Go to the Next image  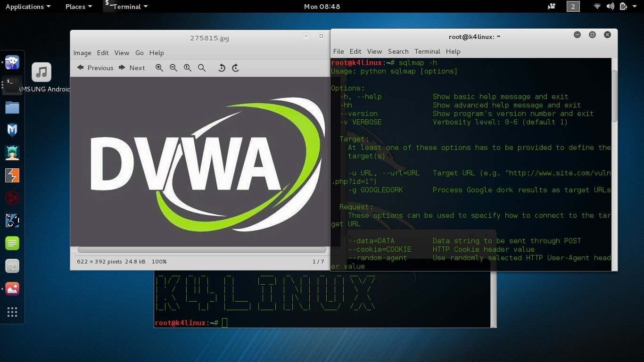coord(132,68)
